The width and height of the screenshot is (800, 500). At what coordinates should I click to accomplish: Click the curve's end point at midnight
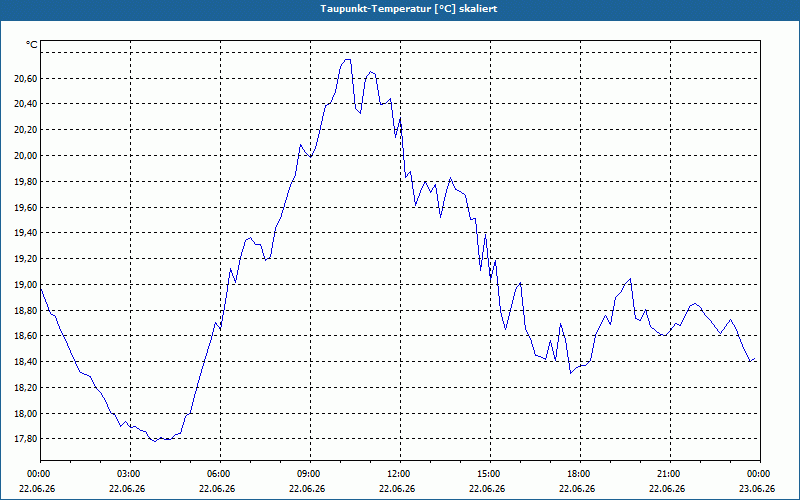(x=755, y=359)
